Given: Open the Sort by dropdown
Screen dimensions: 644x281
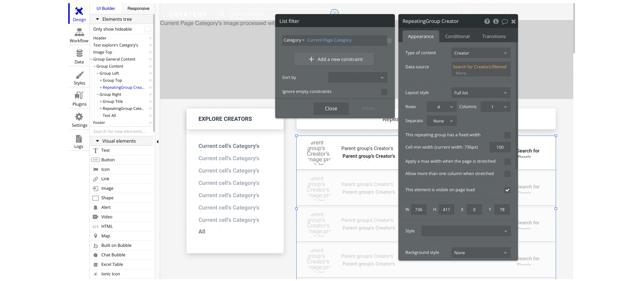Looking at the screenshot, I should click(358, 77).
